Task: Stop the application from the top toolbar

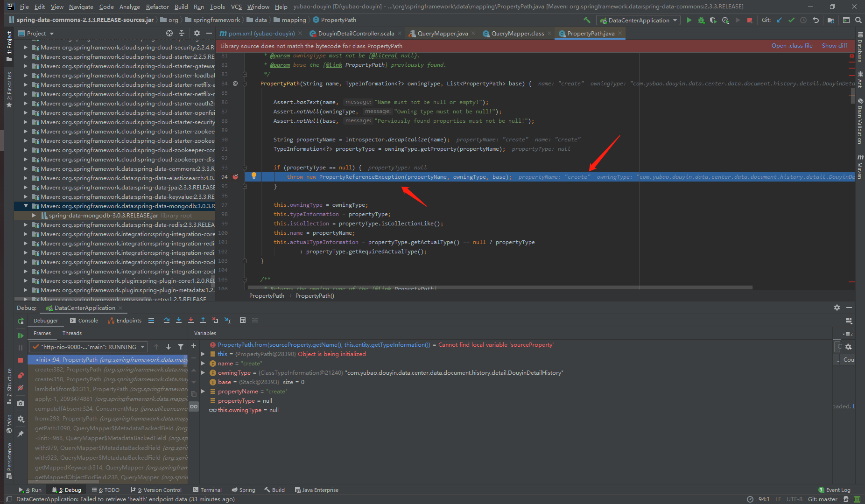Action: tap(750, 20)
